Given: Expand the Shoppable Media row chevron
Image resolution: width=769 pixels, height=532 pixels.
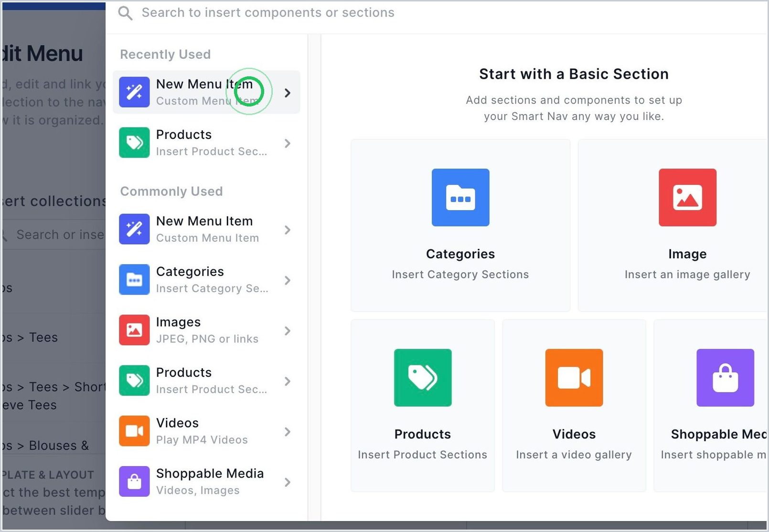Looking at the screenshot, I should 288,482.
